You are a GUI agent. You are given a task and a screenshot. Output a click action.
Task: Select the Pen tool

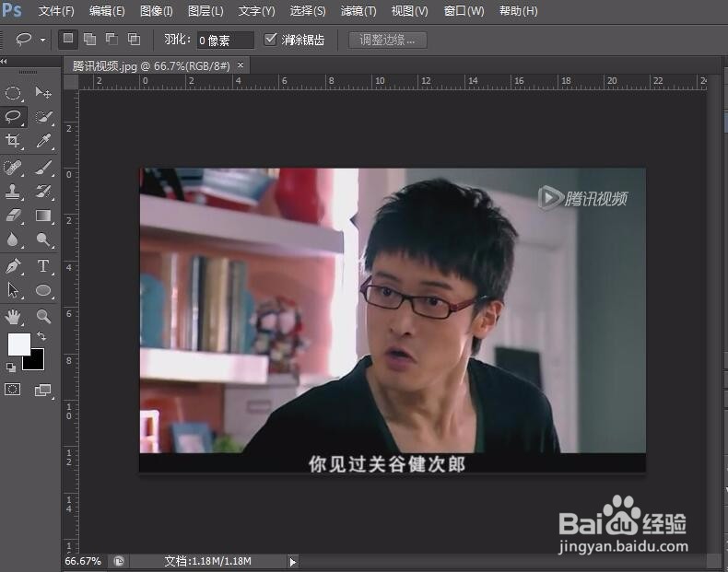coord(13,266)
